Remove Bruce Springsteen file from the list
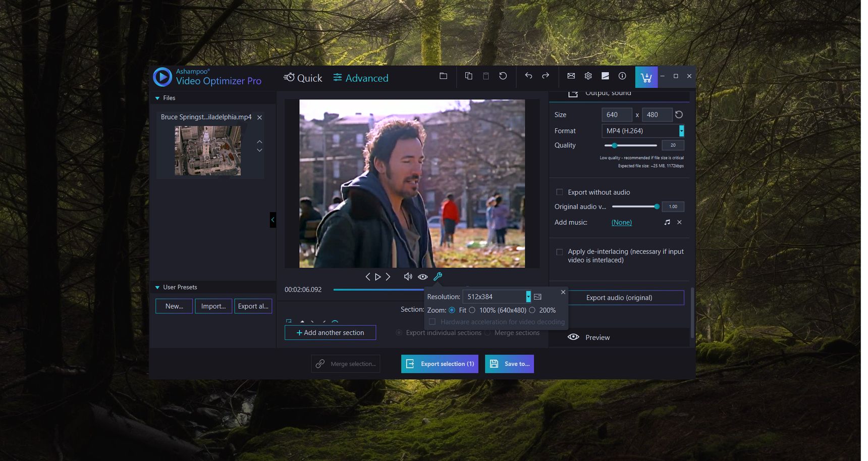This screenshot has height=461, width=868. [x=259, y=117]
